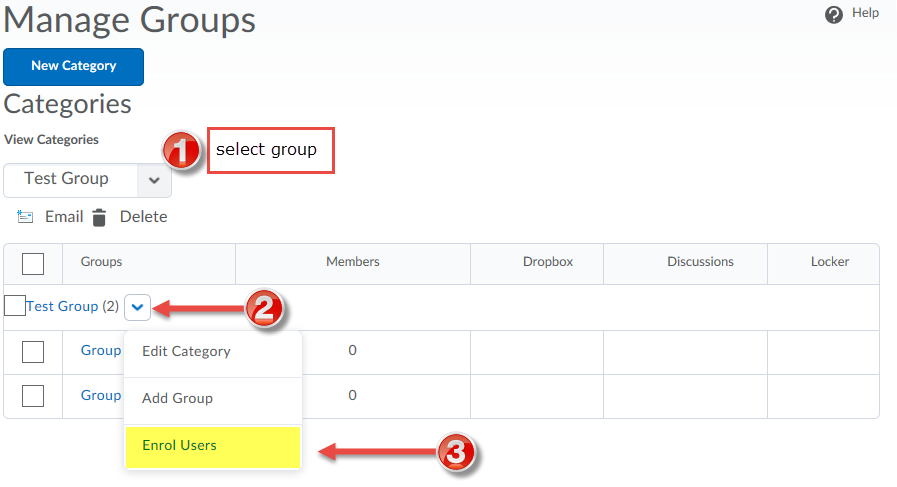Image resolution: width=897 pixels, height=487 pixels.
Task: Check the Test Group category checkbox
Action: pyautogui.click(x=14, y=306)
